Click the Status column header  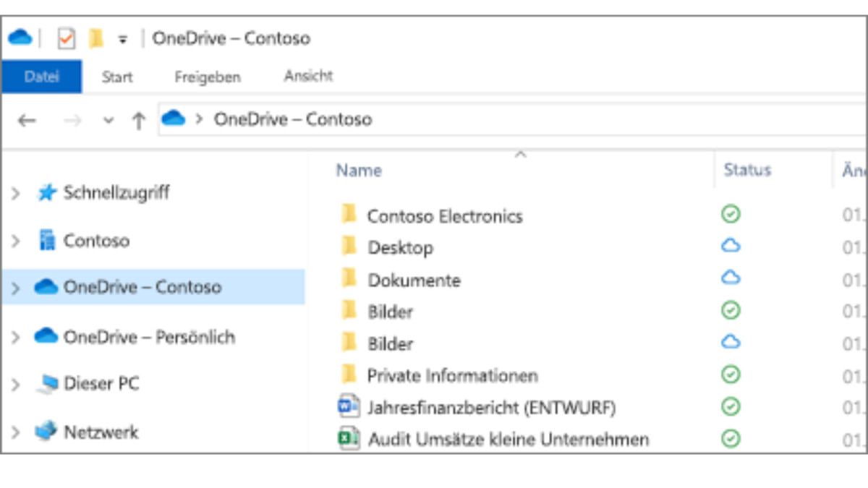(747, 170)
